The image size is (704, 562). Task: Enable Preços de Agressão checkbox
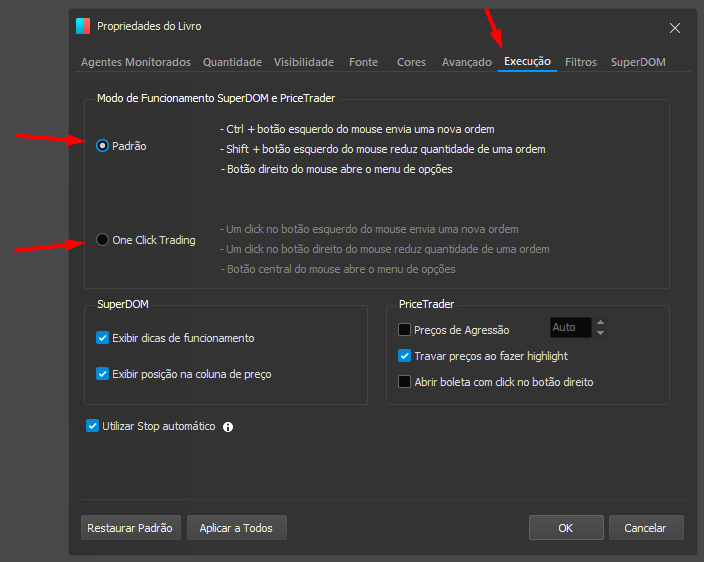[404, 329]
